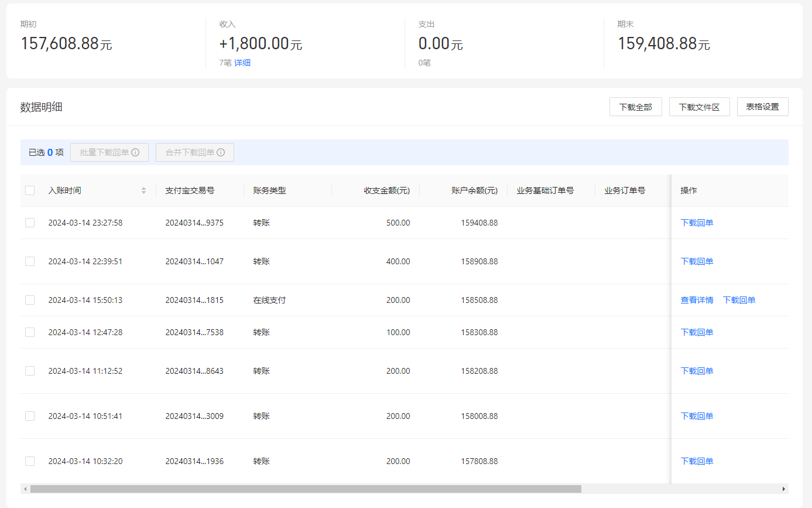
Task: Click the 批量下载回单 button
Action: coord(109,152)
